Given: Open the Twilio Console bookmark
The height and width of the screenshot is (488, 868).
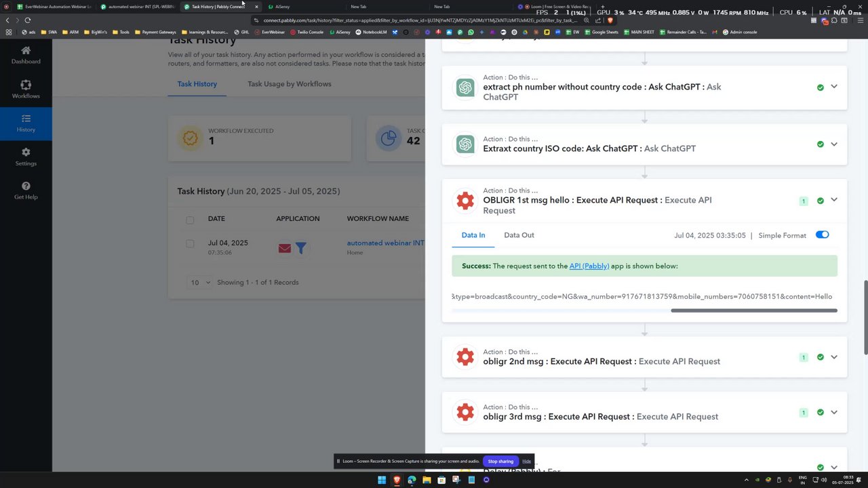Looking at the screenshot, I should tap(307, 32).
